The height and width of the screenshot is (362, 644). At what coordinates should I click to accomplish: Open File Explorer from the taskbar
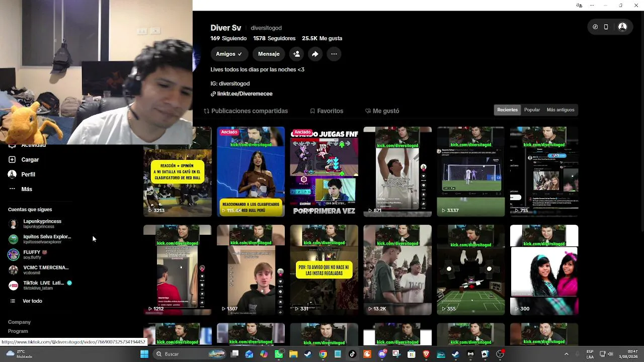(293, 354)
